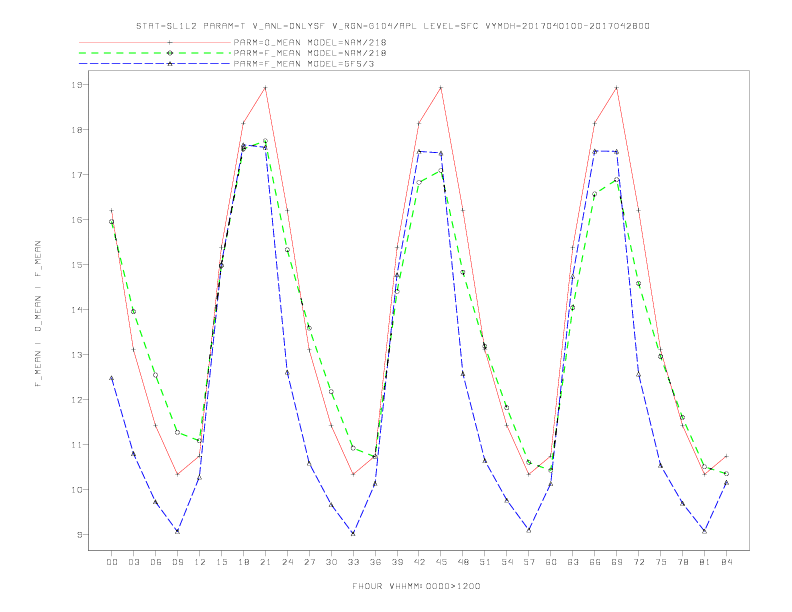The image size is (792, 612).
Task: Click x-axis tick label 18
Action: point(243,562)
